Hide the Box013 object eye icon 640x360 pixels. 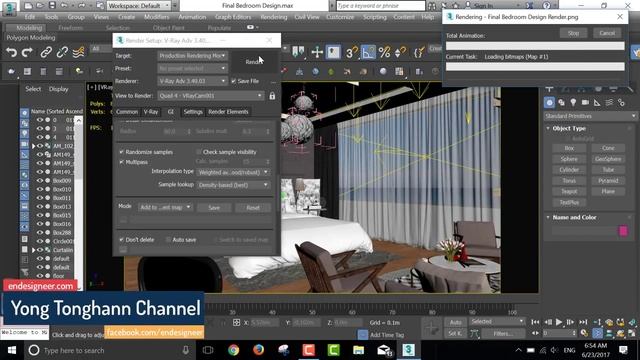[40, 207]
